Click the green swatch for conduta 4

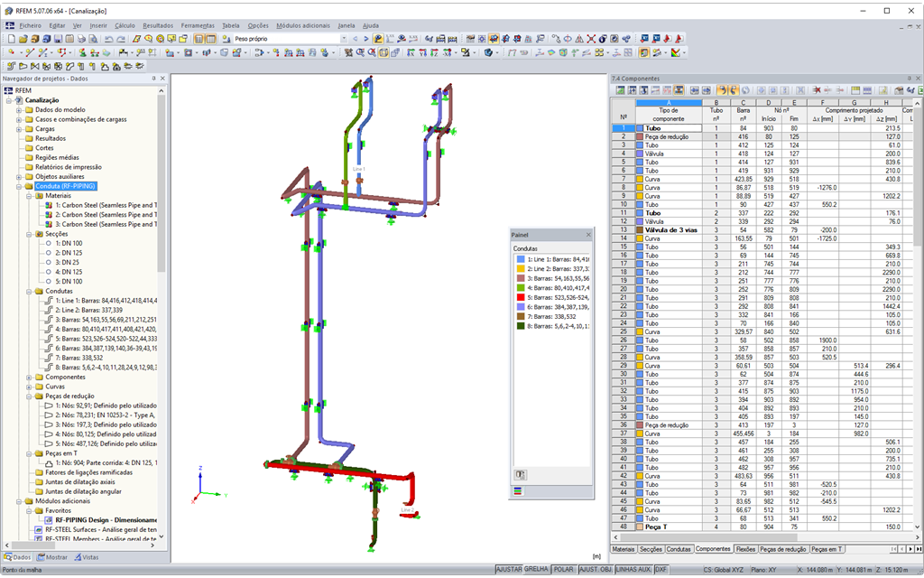pos(521,288)
